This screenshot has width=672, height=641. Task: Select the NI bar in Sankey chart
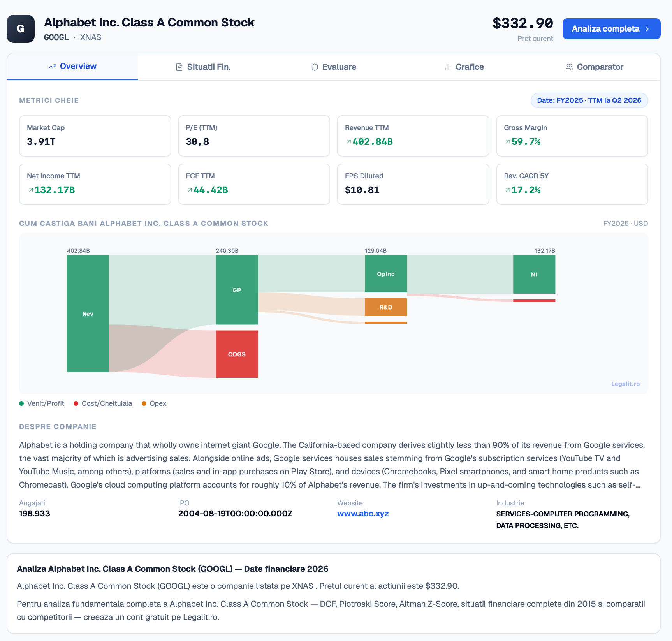coord(534,274)
